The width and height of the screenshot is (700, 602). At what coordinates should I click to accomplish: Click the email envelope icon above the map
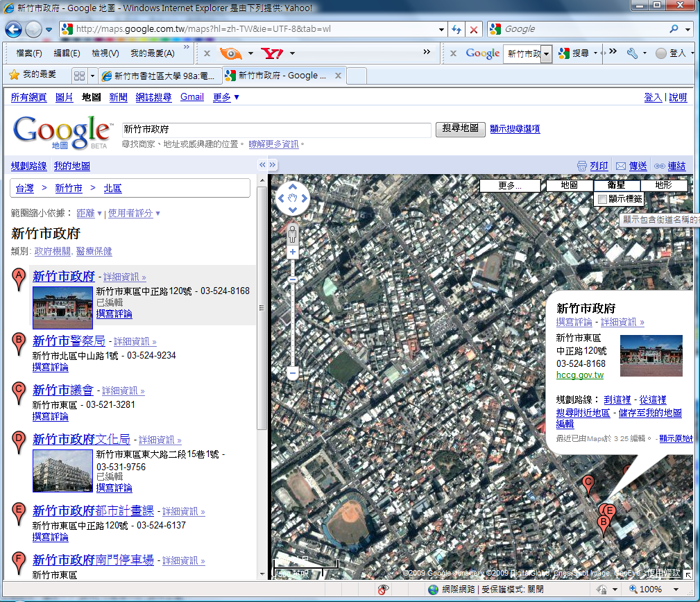(620, 166)
